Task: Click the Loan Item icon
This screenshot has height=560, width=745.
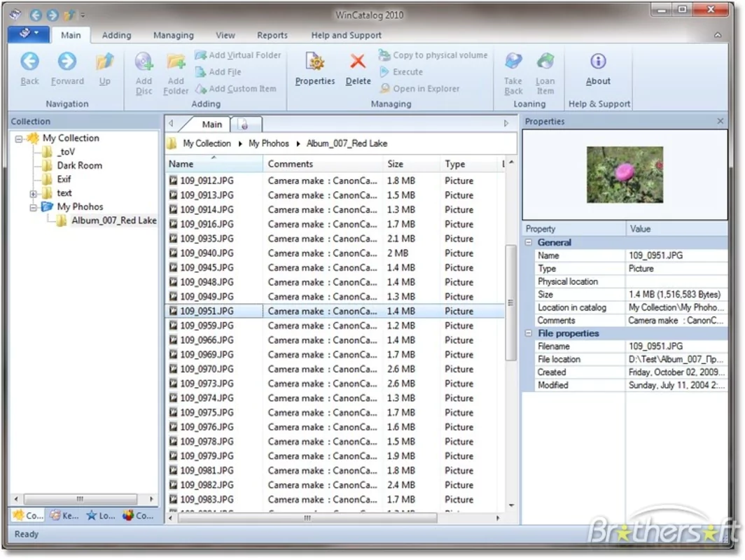Action: click(545, 63)
